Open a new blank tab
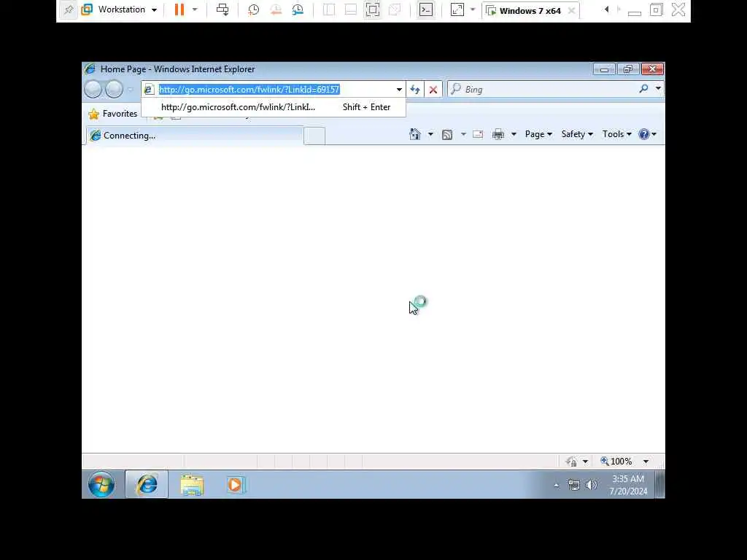747x560 pixels. [x=314, y=136]
